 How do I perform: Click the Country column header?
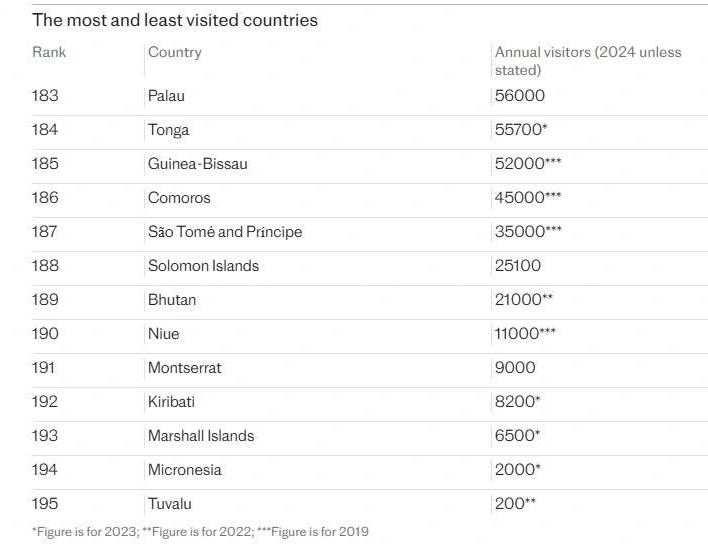tap(174, 52)
